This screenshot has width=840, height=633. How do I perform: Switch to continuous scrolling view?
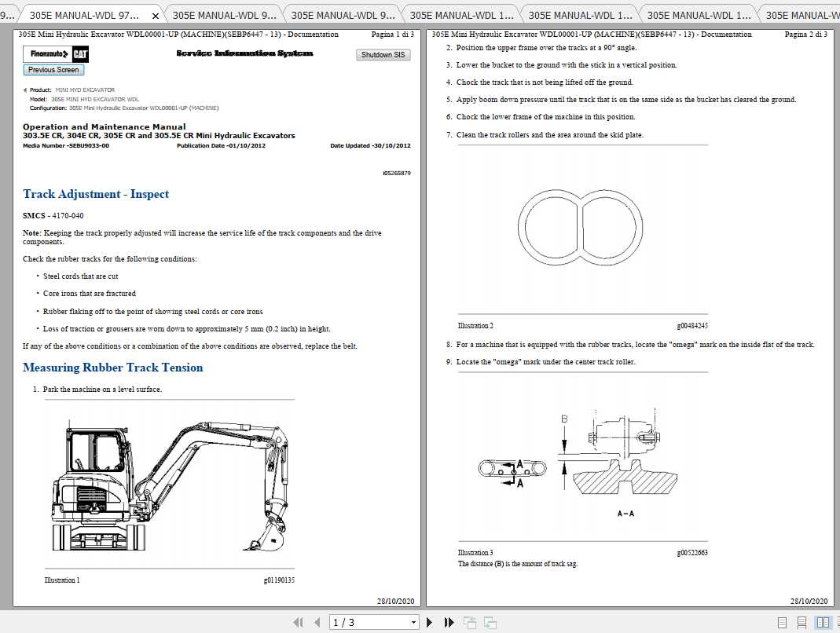pyautogui.click(x=802, y=622)
